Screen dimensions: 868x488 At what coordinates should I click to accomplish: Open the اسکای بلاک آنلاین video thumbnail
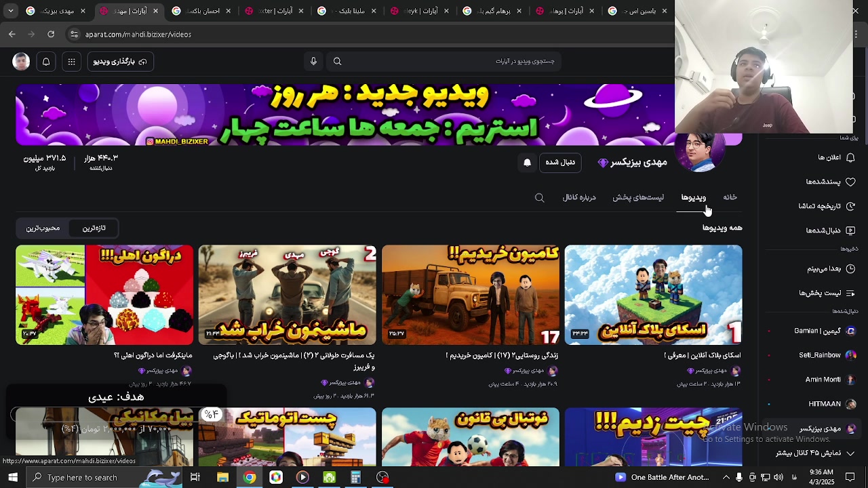[x=653, y=295]
